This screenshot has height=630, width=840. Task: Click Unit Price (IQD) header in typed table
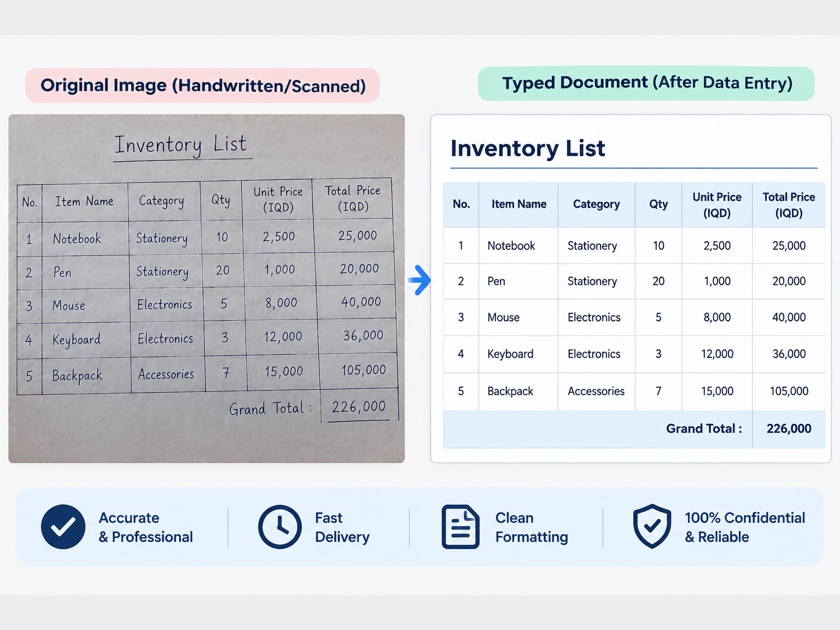click(717, 205)
